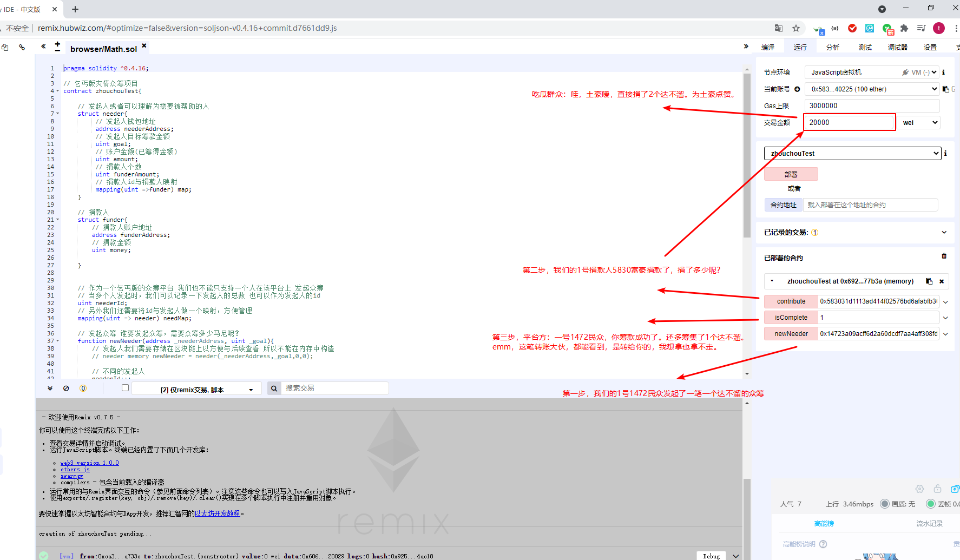Screen dimensions: 960x560
Task: Toggle the right panel with the double-arrow icon
Action: click(x=746, y=47)
